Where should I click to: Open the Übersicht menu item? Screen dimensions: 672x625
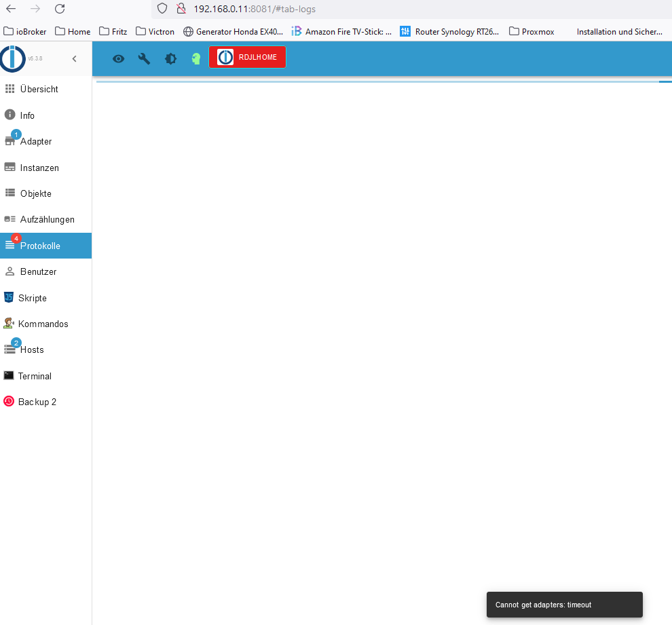[x=46, y=89]
